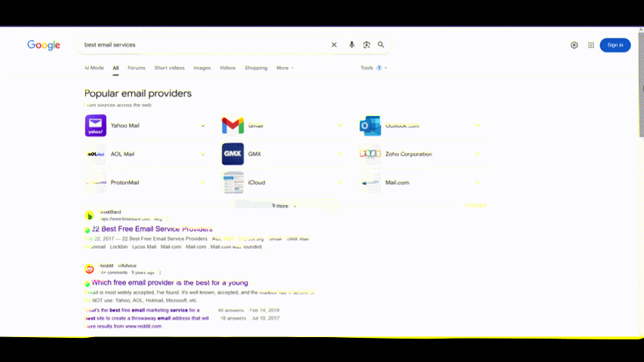The height and width of the screenshot is (362, 644).
Task: Open the More search filters dropdown
Action: 284,68
